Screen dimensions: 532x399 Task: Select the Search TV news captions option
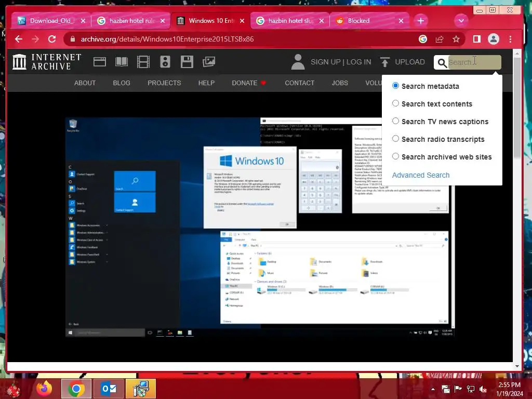click(395, 121)
